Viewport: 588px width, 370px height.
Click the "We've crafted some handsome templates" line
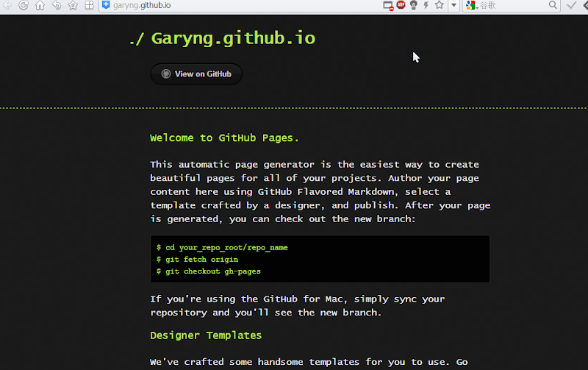(309, 362)
